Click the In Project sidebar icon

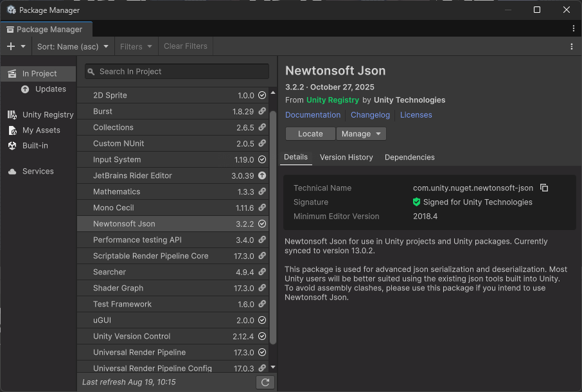tap(12, 73)
